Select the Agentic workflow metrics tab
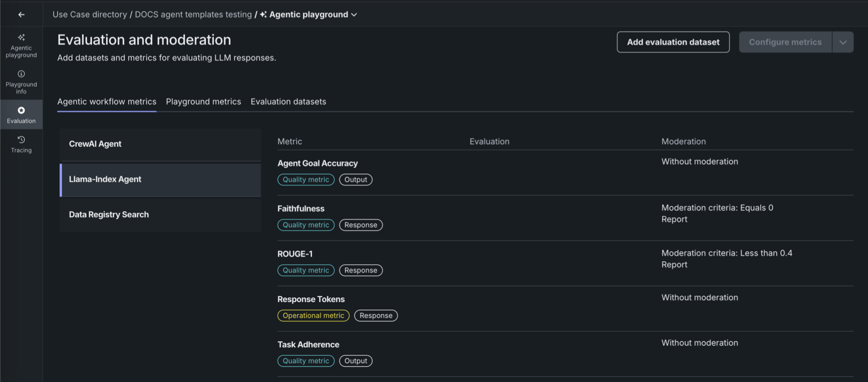 (x=107, y=102)
